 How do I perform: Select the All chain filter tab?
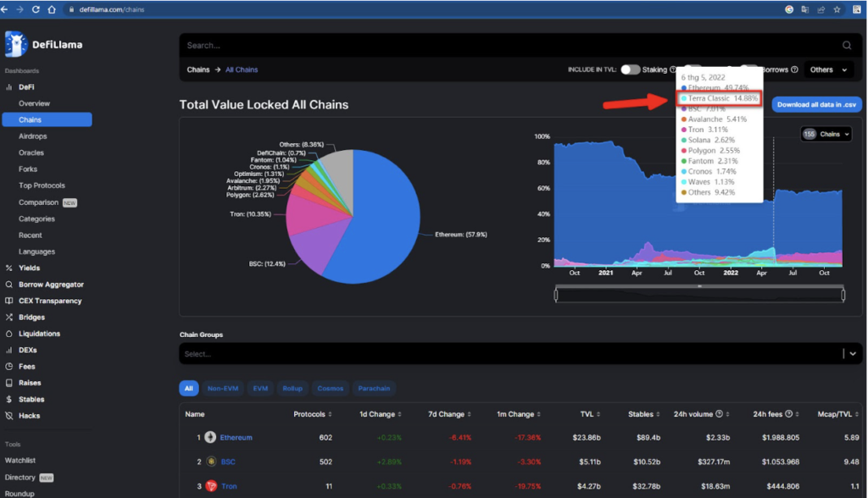(x=189, y=389)
